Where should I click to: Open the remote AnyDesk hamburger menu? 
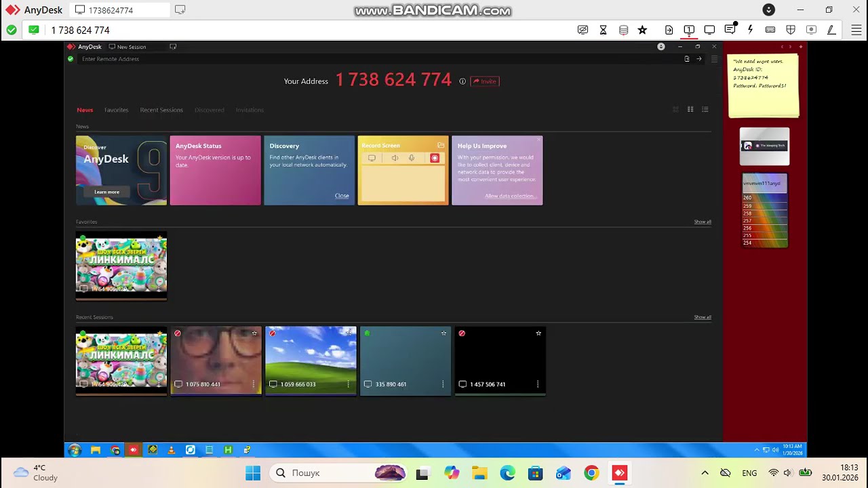click(714, 59)
